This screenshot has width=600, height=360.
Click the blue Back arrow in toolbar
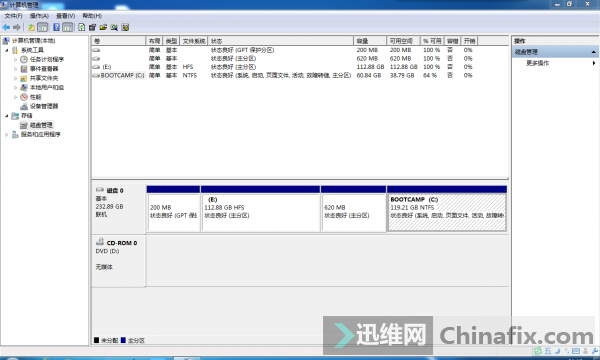click(6, 27)
